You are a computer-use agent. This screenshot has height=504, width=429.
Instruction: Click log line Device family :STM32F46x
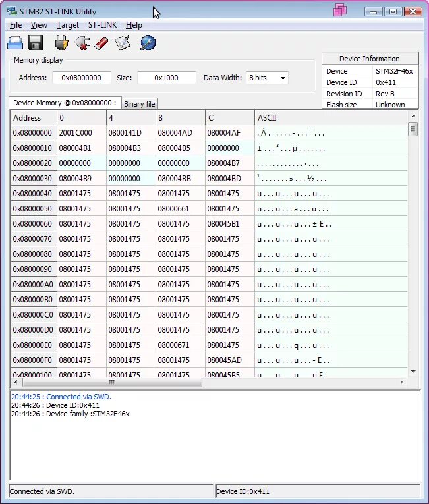point(70,414)
